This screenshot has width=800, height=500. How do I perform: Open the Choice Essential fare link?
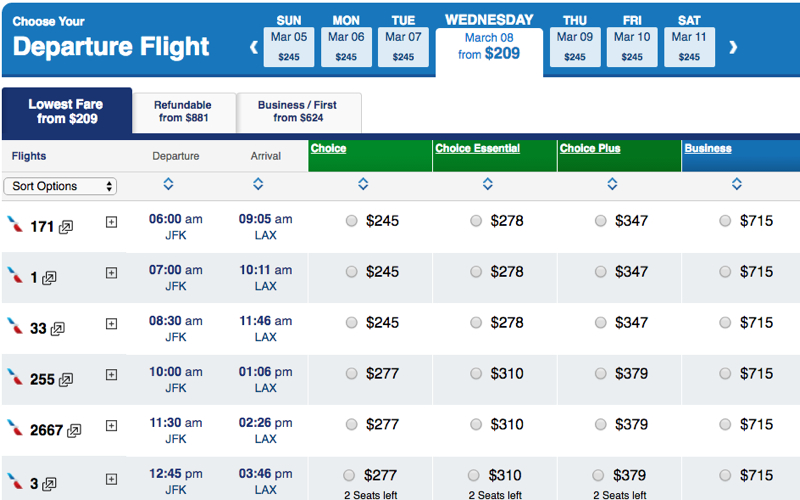coord(478,148)
